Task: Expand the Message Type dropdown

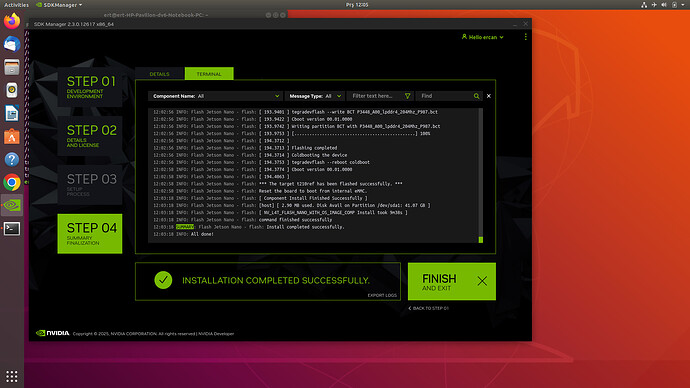Action: (315, 96)
